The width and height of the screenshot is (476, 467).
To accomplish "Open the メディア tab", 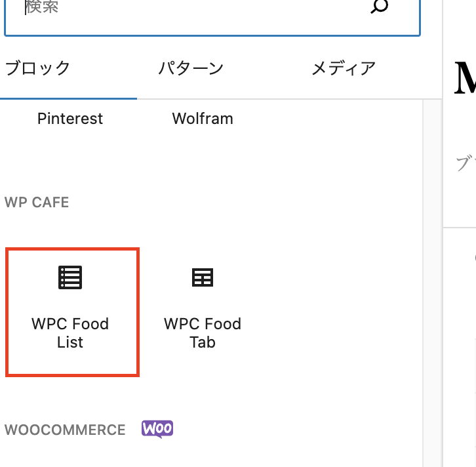I will (344, 68).
